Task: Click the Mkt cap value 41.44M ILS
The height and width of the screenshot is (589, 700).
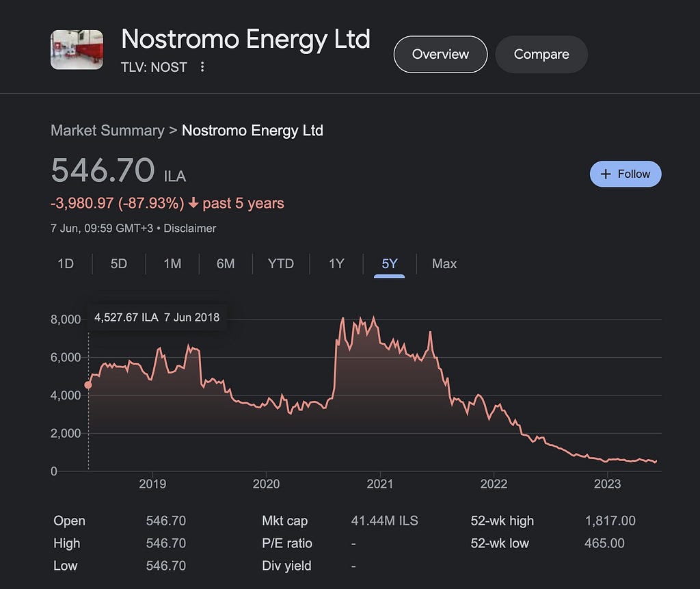Action: point(384,521)
